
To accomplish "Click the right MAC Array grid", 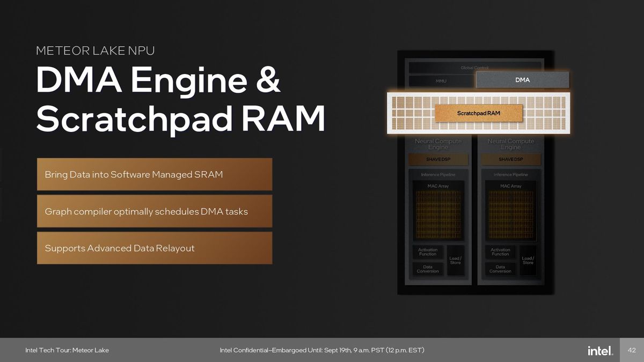I will point(510,214).
